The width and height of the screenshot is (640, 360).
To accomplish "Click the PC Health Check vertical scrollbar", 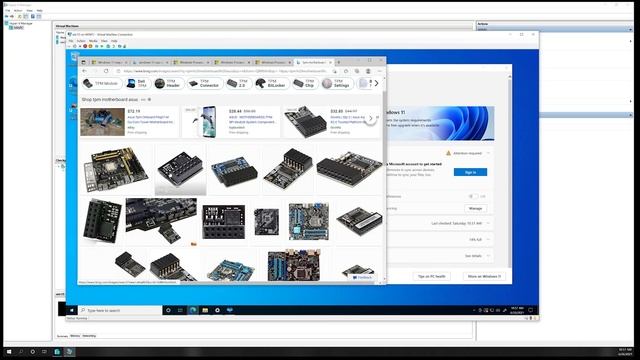I will click(x=509, y=171).
